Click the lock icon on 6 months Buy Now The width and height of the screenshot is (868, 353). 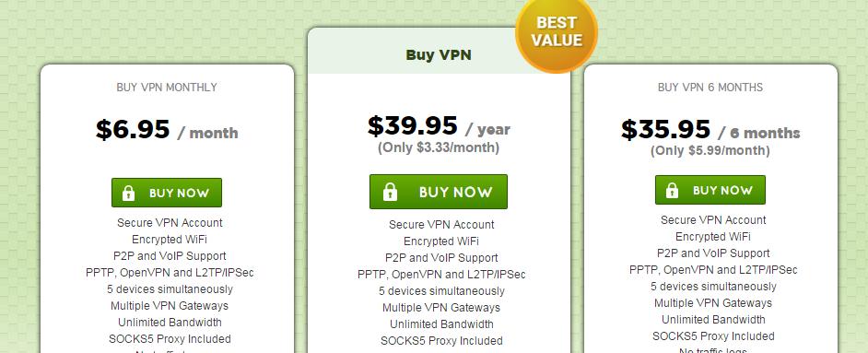tap(672, 191)
